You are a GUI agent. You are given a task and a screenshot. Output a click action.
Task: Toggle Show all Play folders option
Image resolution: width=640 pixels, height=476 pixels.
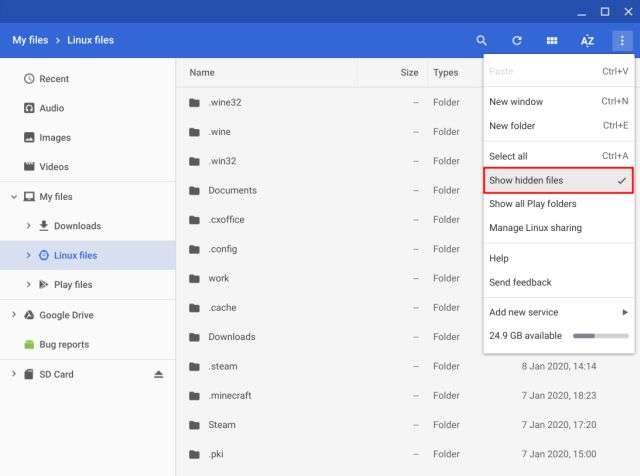[558, 204]
